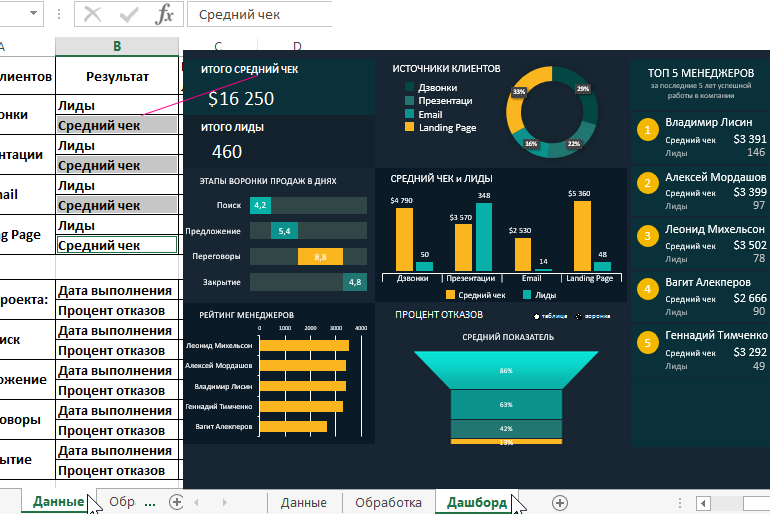
Task: Click the Landing Page legend color swatch
Action: pos(409,128)
